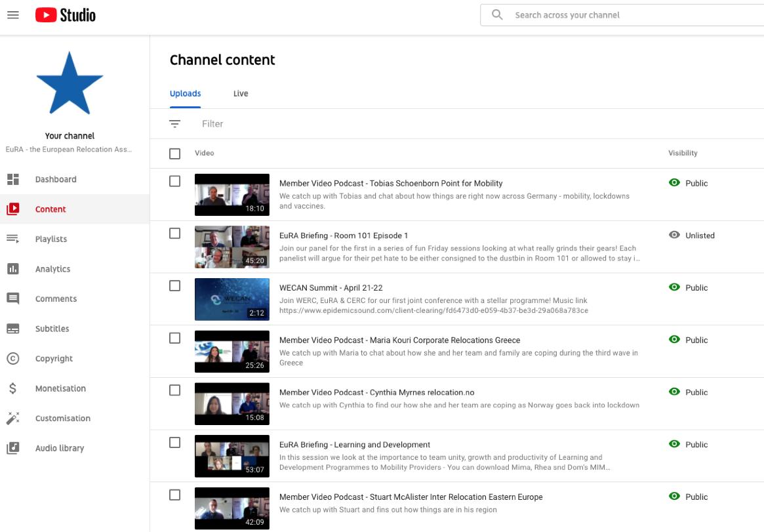Click the green eye icon for Cynthia Myrnes video
The image size is (764, 532).
(674, 392)
